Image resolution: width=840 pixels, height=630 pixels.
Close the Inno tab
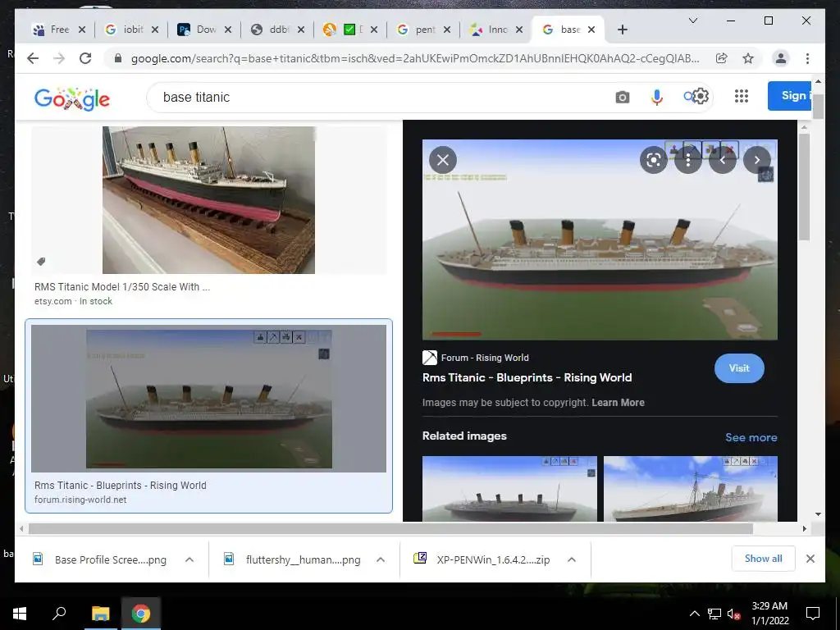coord(518,30)
